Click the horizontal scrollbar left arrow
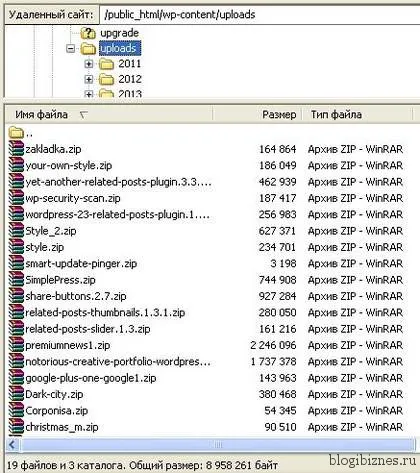This screenshot has width=420, height=473. [x=13, y=444]
